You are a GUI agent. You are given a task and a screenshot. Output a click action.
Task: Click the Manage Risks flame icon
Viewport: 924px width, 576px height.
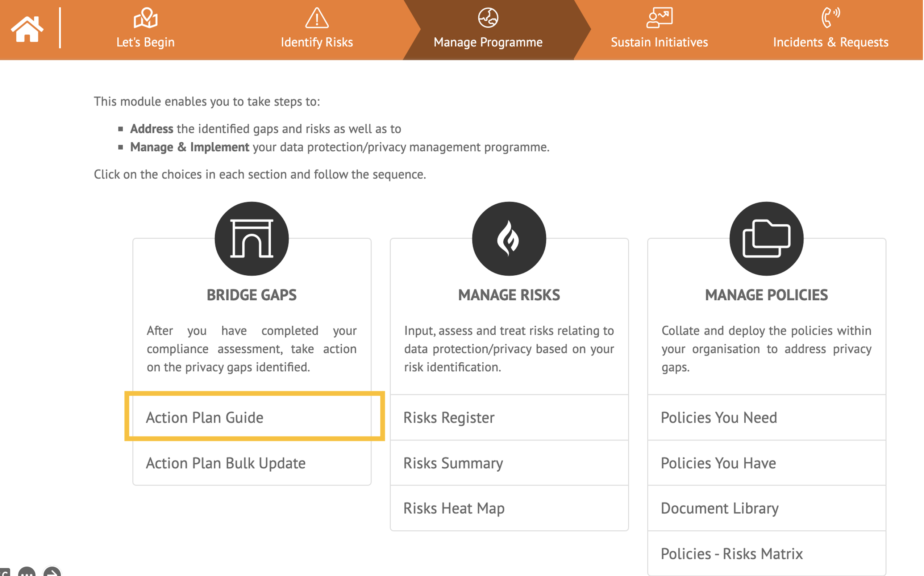click(x=509, y=238)
